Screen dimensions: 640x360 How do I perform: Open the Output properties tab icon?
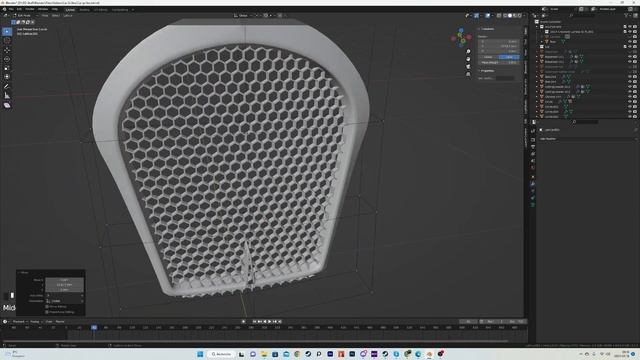[533, 147]
